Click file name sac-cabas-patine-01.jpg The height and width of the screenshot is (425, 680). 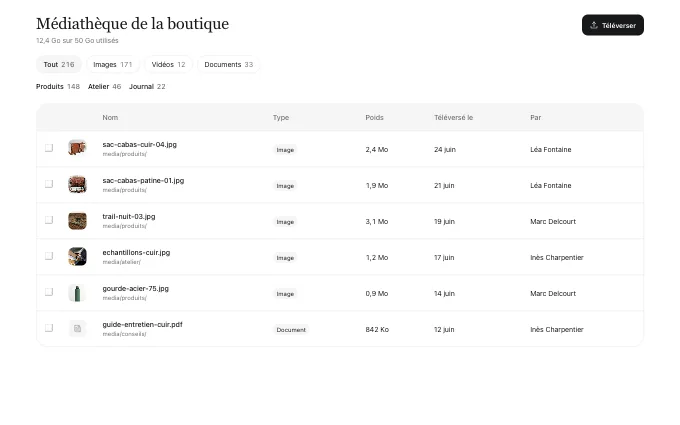(143, 180)
